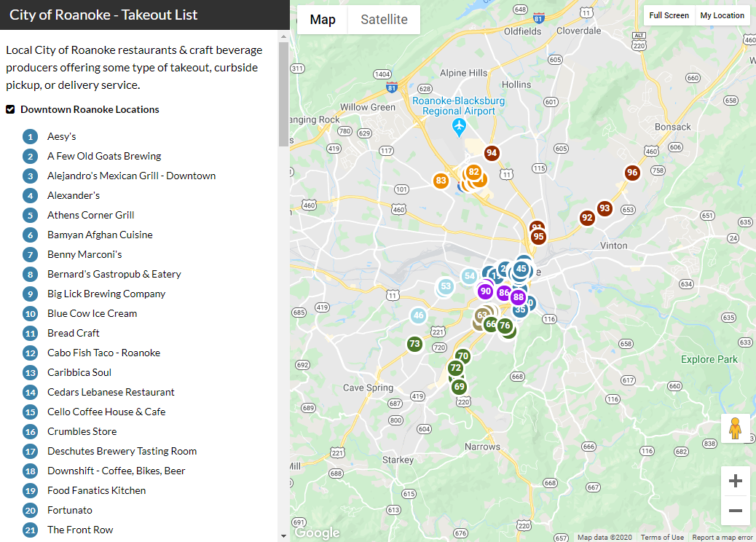Select Alexander's in the list
Screen dimensions: 756x542
coord(74,196)
